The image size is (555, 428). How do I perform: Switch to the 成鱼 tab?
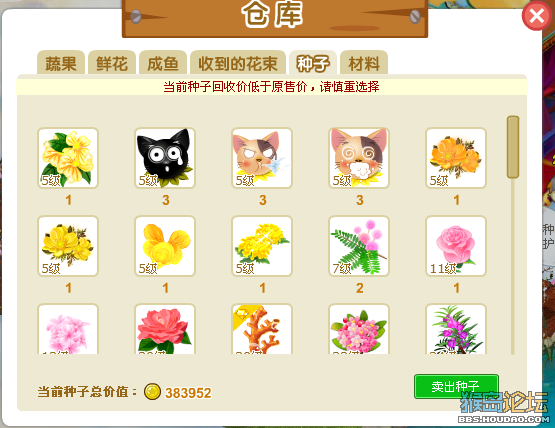pos(163,63)
